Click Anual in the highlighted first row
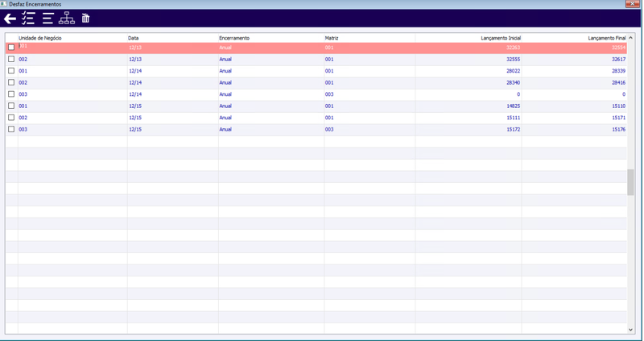644x341 pixels. pos(225,48)
